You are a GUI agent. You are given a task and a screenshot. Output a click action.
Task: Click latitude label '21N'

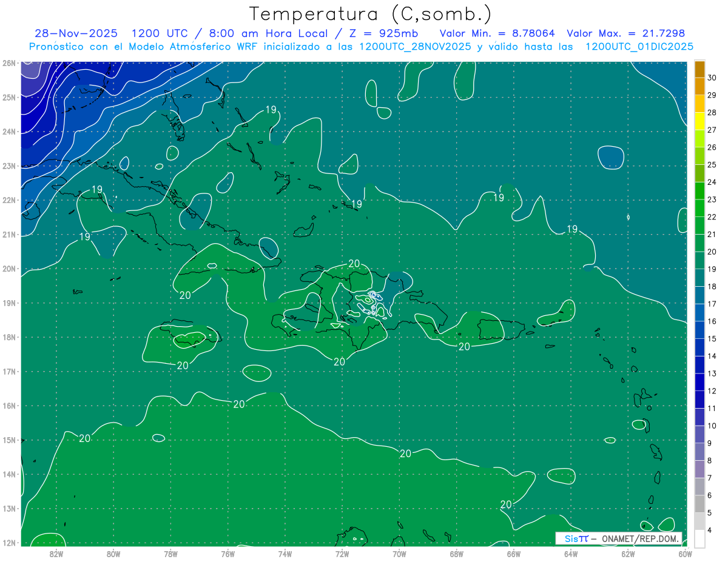8,234
